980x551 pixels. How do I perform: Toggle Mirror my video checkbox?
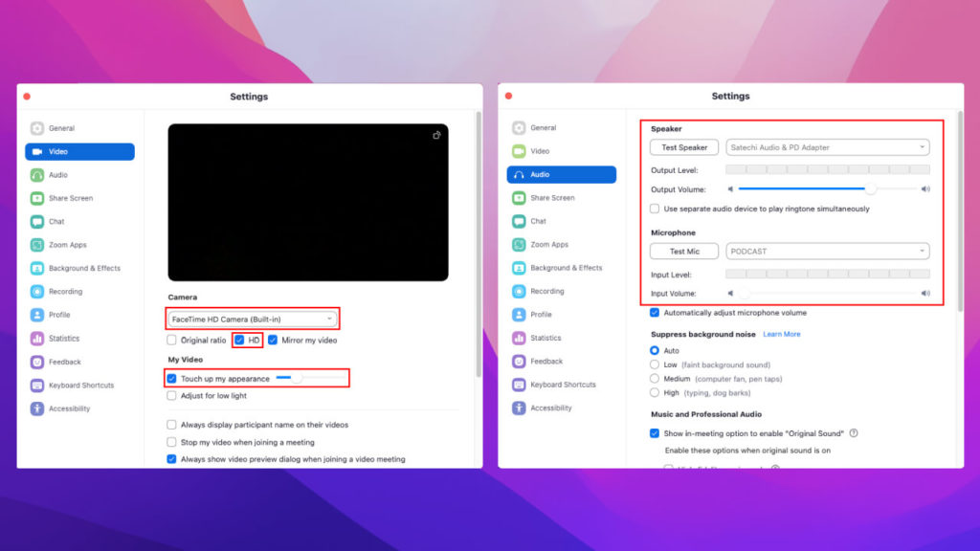tap(273, 340)
